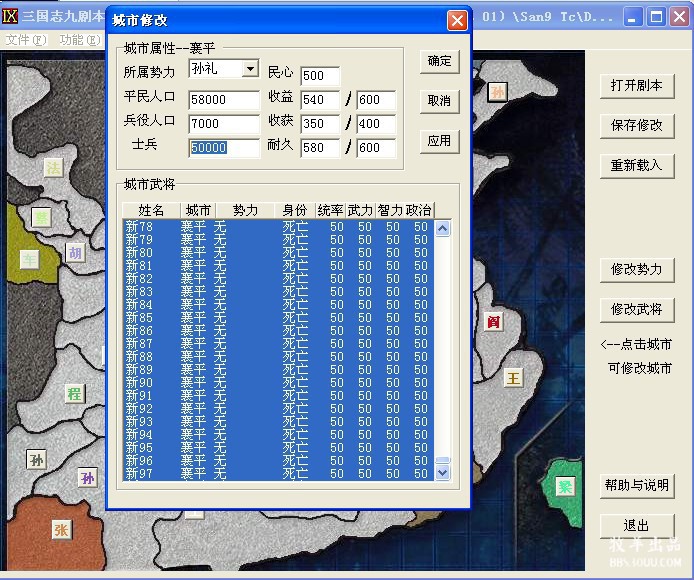694x580 pixels.
Task: Click the IX application icon in title bar
Action: click(x=10, y=16)
